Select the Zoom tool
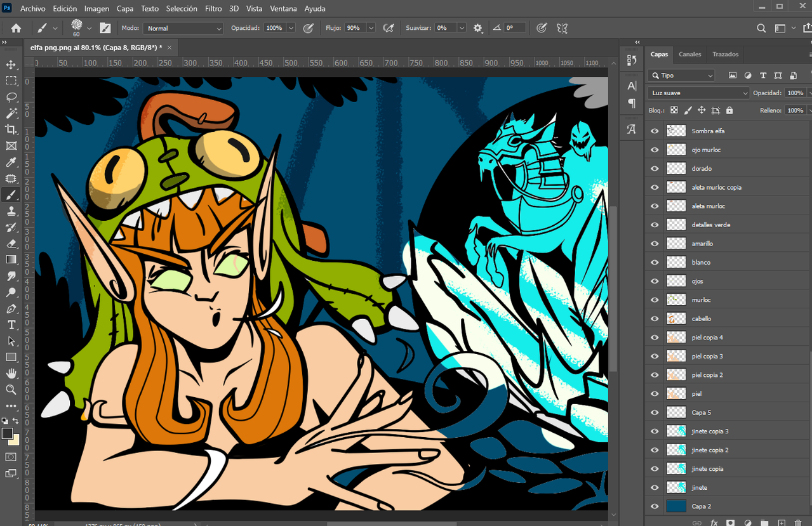Viewport: 812px width, 526px height. point(11,390)
